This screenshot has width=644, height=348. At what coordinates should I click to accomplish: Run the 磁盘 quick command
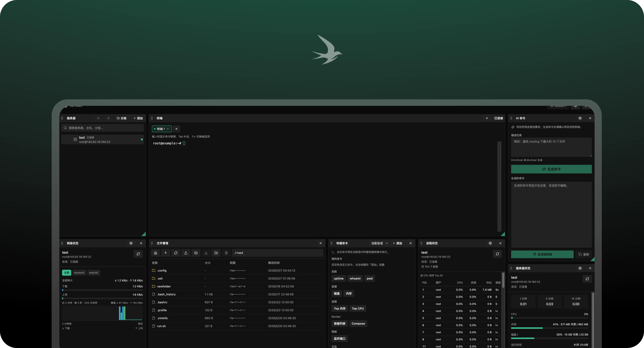point(337,294)
